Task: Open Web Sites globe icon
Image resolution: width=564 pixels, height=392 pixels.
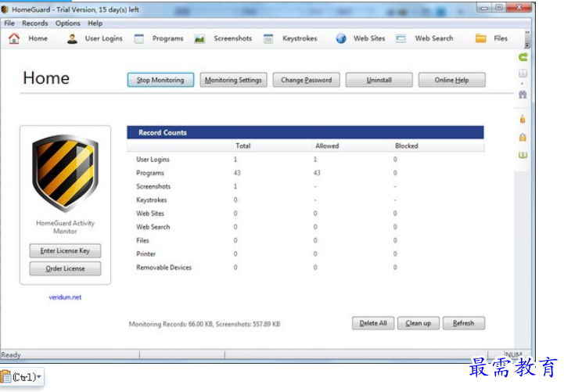Action: tap(341, 38)
